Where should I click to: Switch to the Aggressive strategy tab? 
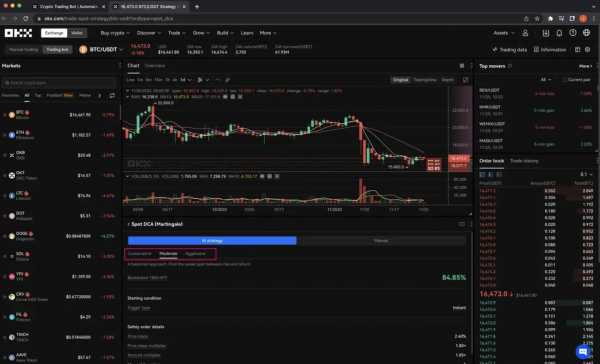(x=195, y=254)
